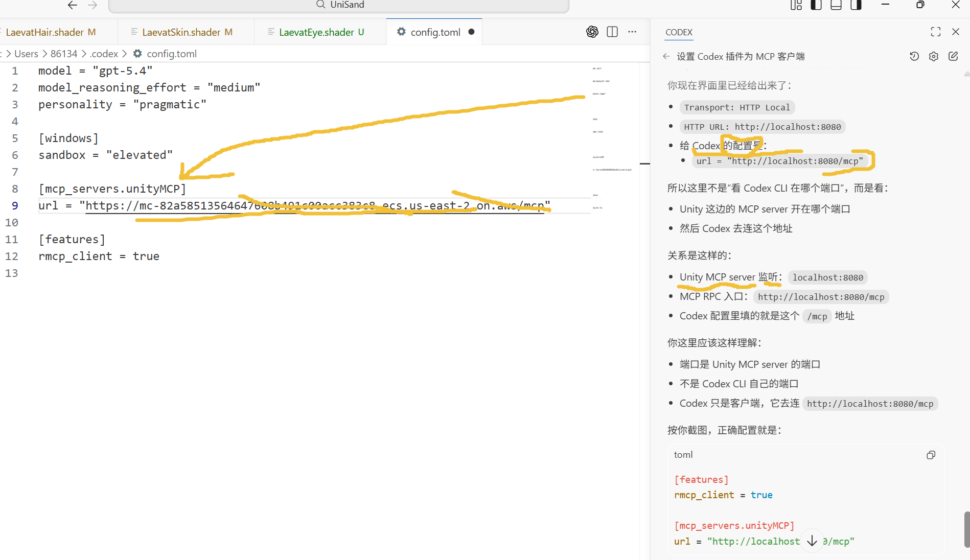This screenshot has height=560, width=970.
Task: Click [features] in the toml code block
Action: (701, 479)
